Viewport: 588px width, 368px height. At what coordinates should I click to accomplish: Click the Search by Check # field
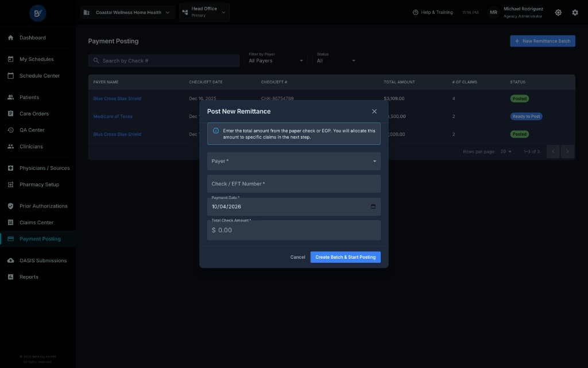(x=164, y=60)
